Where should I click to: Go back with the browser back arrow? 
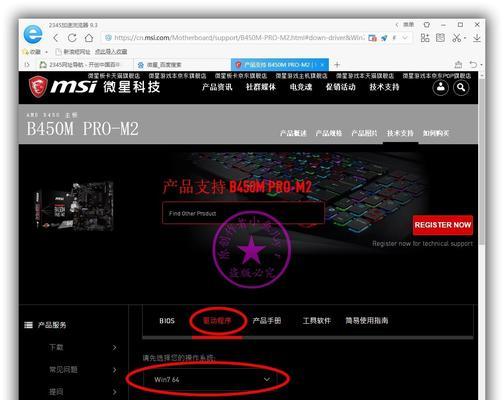56,38
